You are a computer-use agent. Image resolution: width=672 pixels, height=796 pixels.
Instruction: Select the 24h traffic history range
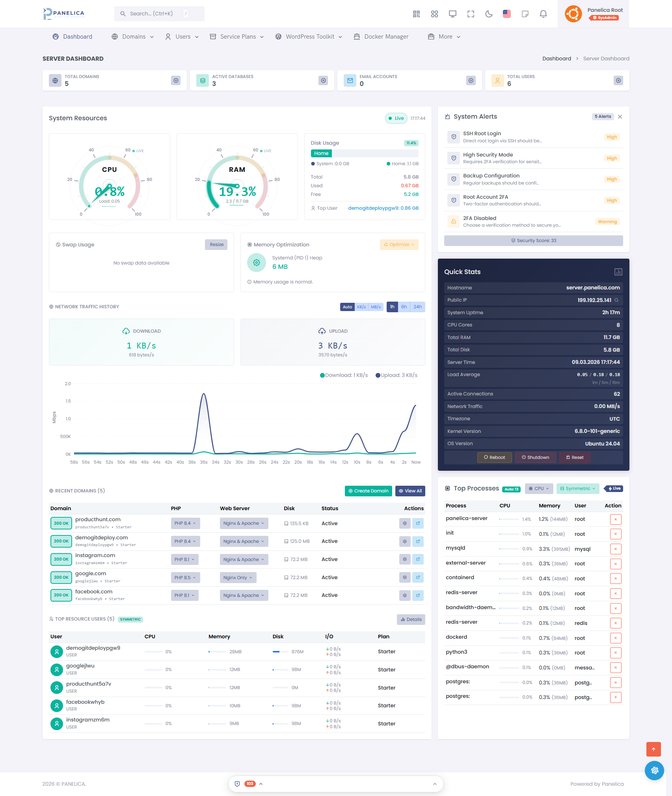417,307
